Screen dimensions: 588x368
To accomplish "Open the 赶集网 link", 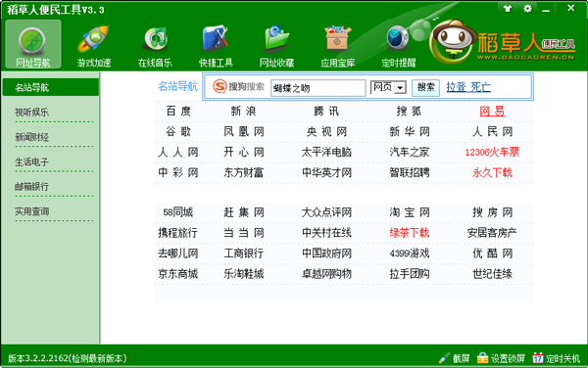I will 244,212.
